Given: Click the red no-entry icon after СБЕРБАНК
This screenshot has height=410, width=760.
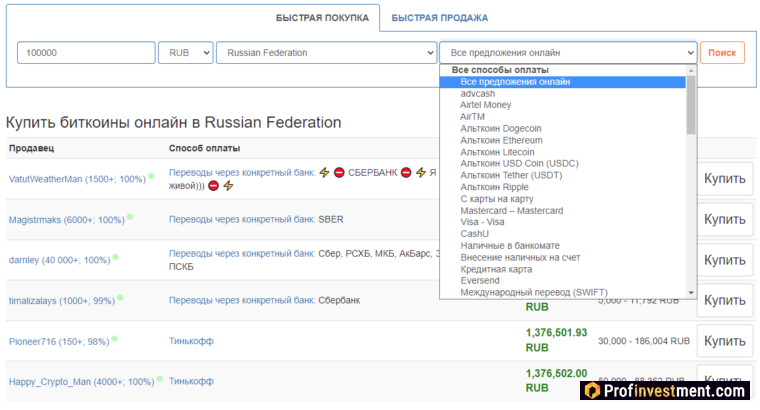Looking at the screenshot, I should [x=406, y=172].
